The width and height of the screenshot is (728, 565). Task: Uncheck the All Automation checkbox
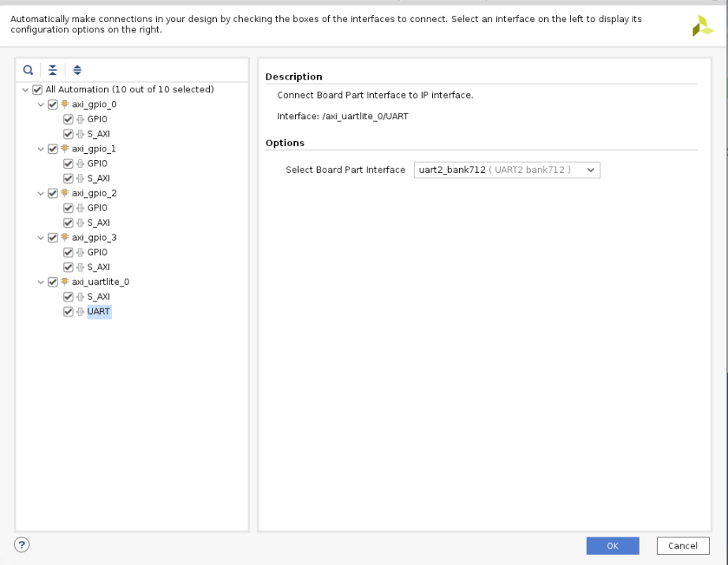[38, 90]
